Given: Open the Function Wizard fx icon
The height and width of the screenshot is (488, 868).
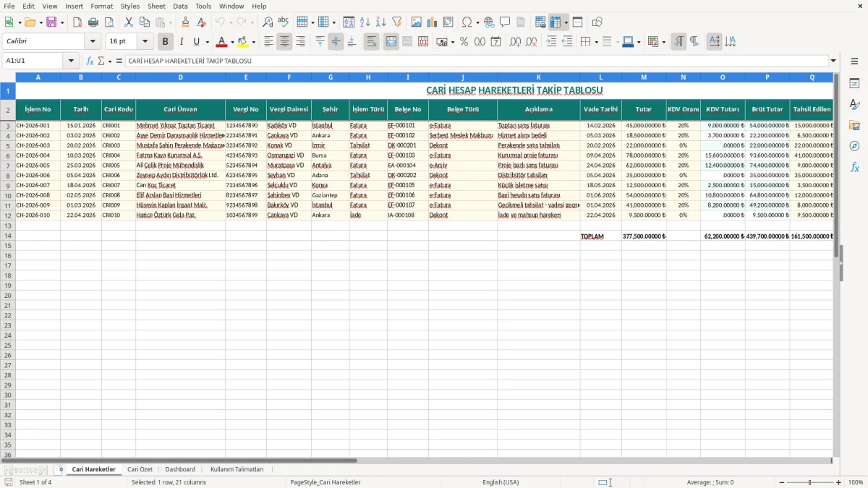Looking at the screenshot, I should (x=90, y=61).
